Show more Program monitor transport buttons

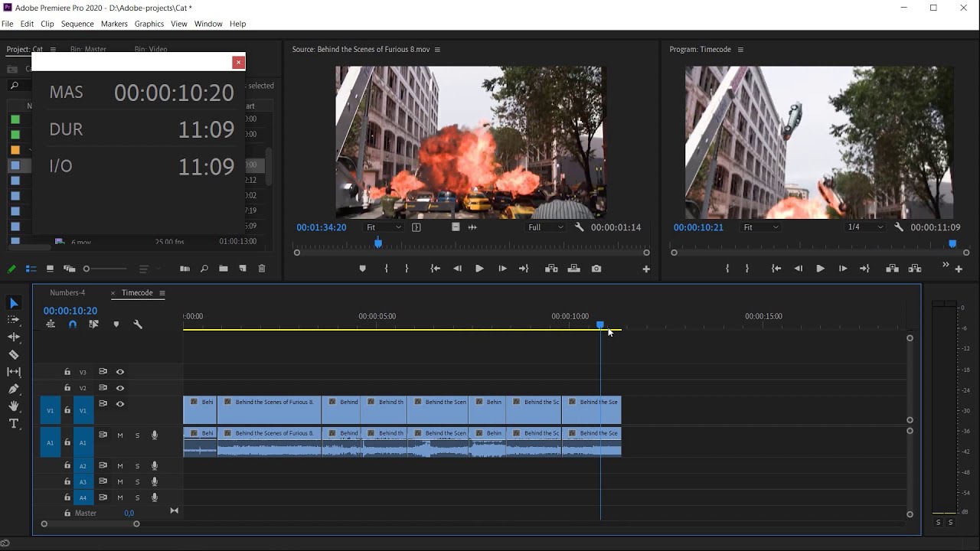(946, 266)
